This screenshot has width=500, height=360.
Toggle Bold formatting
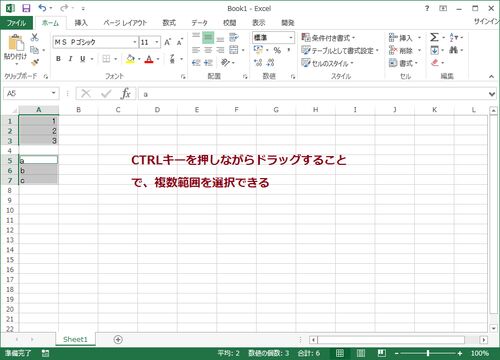click(58, 59)
